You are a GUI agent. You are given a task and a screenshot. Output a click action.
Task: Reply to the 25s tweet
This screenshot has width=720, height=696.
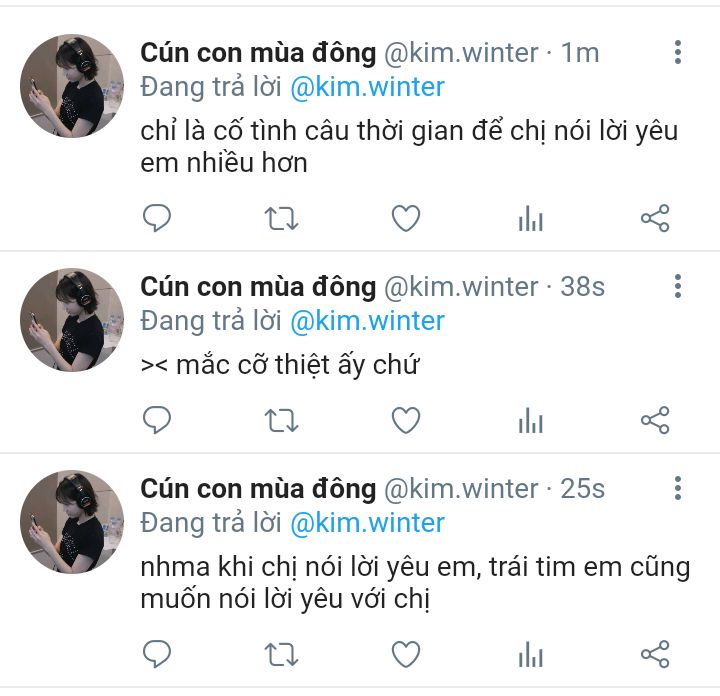[157, 653]
